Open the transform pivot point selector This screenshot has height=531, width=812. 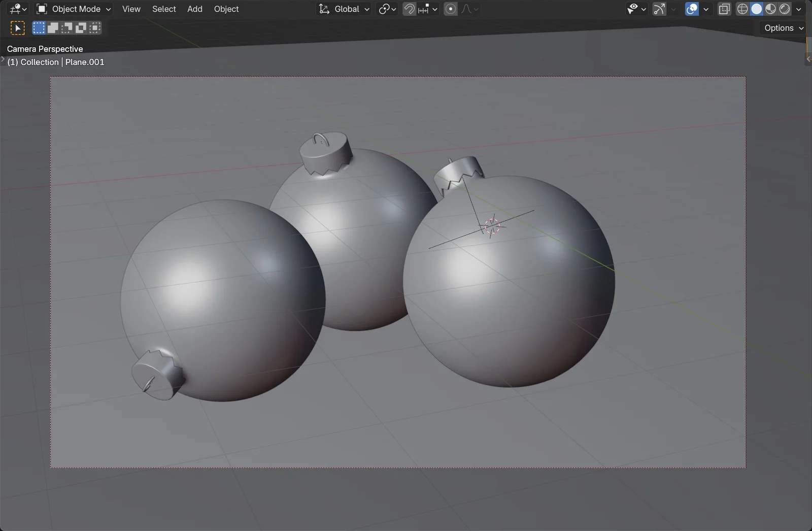[386, 9]
